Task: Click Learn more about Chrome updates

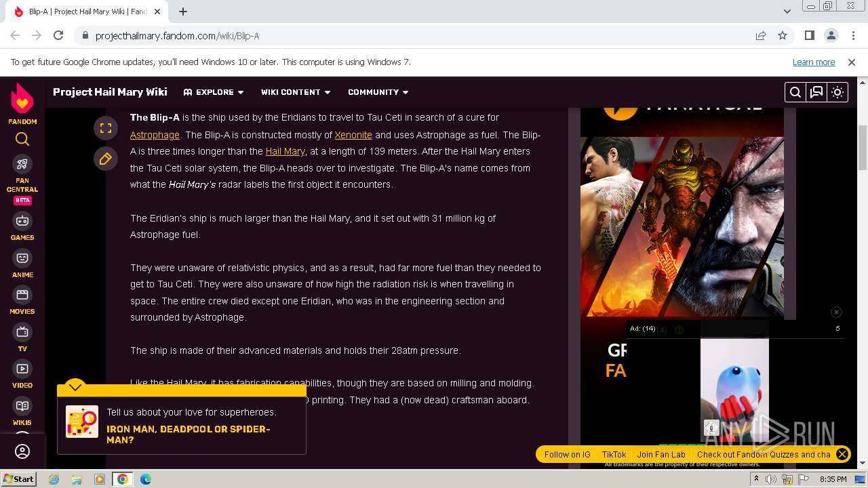Action: coord(814,62)
